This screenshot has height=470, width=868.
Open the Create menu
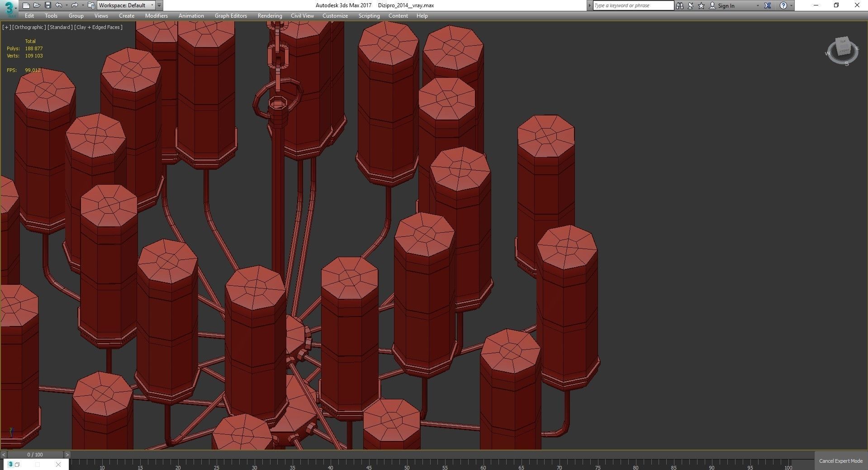127,16
